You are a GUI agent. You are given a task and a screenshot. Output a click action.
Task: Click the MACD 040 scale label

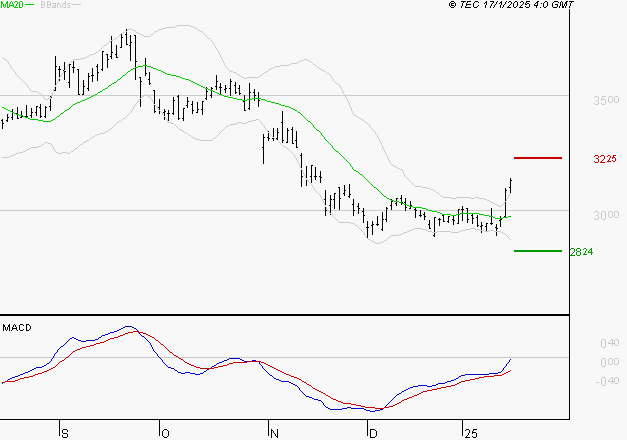(610, 343)
